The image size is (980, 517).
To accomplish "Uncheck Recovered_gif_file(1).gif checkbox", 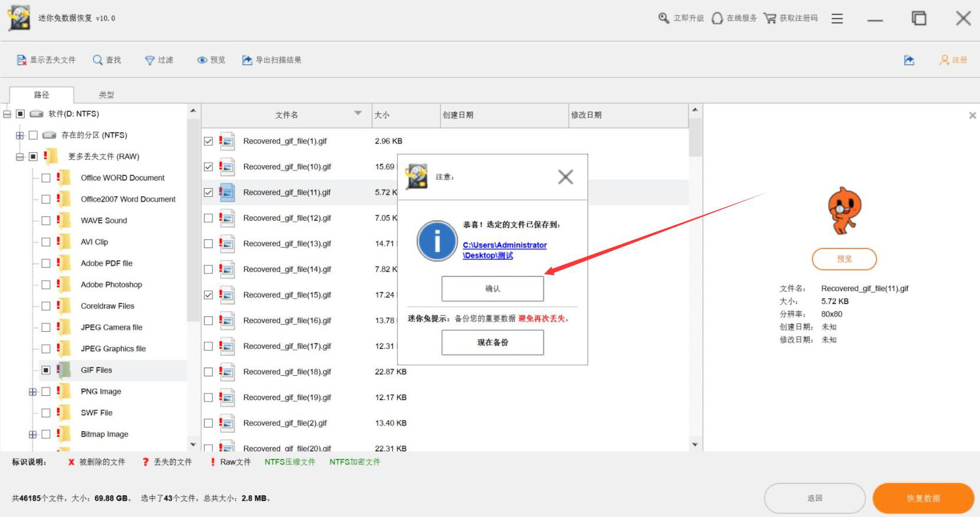I will point(208,141).
